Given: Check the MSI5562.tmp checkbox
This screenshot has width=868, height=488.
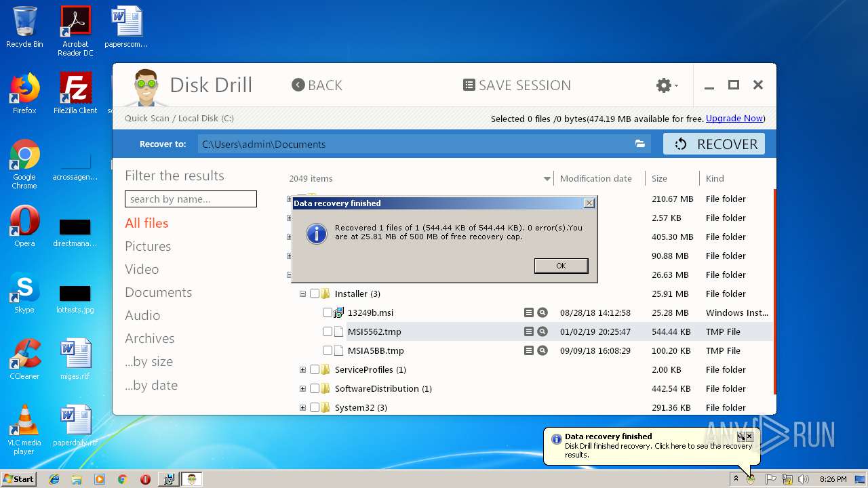Looking at the screenshot, I should coord(328,331).
